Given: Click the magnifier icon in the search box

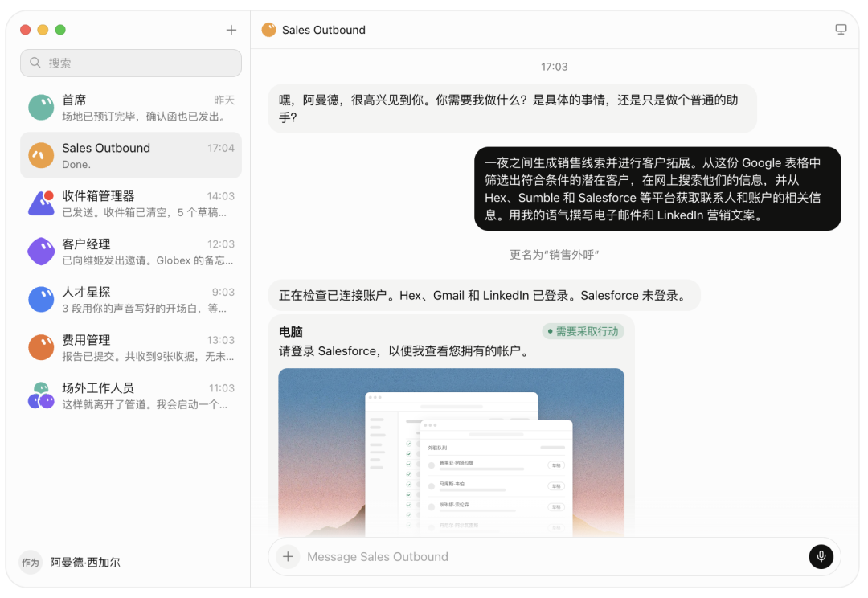Looking at the screenshot, I should point(35,63).
